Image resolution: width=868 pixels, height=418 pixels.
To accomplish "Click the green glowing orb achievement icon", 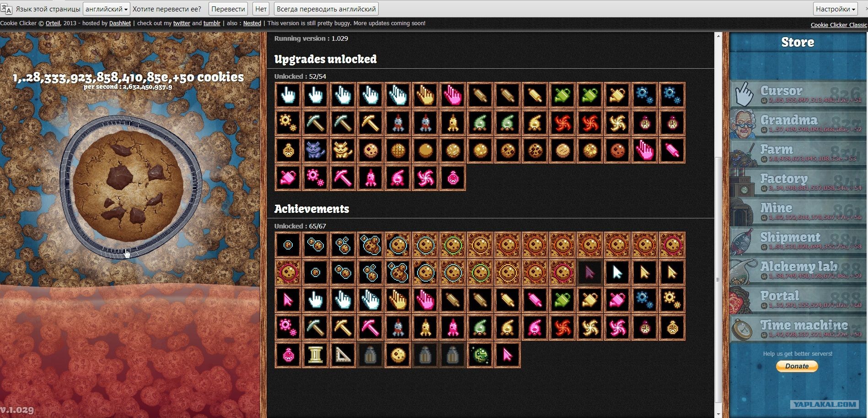I will pos(480,355).
